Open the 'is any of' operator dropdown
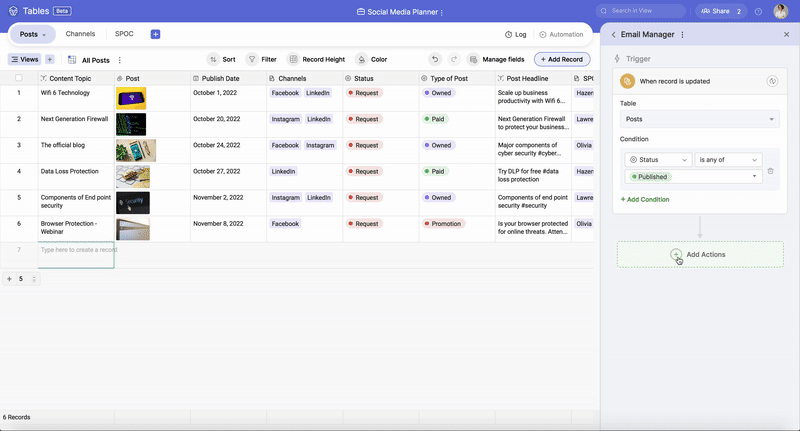This screenshot has height=431, width=800. pos(728,160)
